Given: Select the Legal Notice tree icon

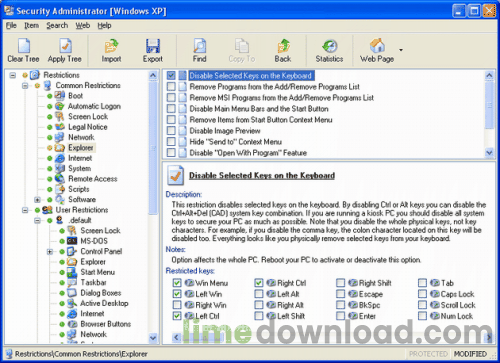Looking at the screenshot, I should pyautogui.click(x=60, y=127).
